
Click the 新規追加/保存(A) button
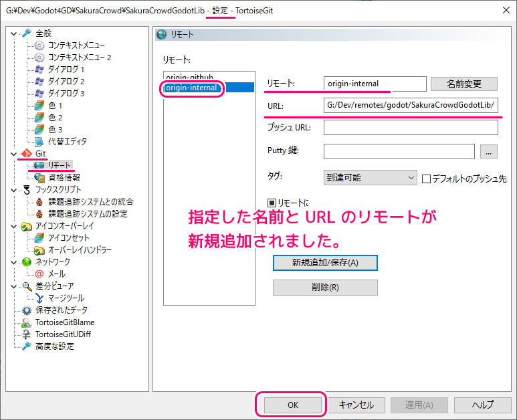tap(325, 262)
